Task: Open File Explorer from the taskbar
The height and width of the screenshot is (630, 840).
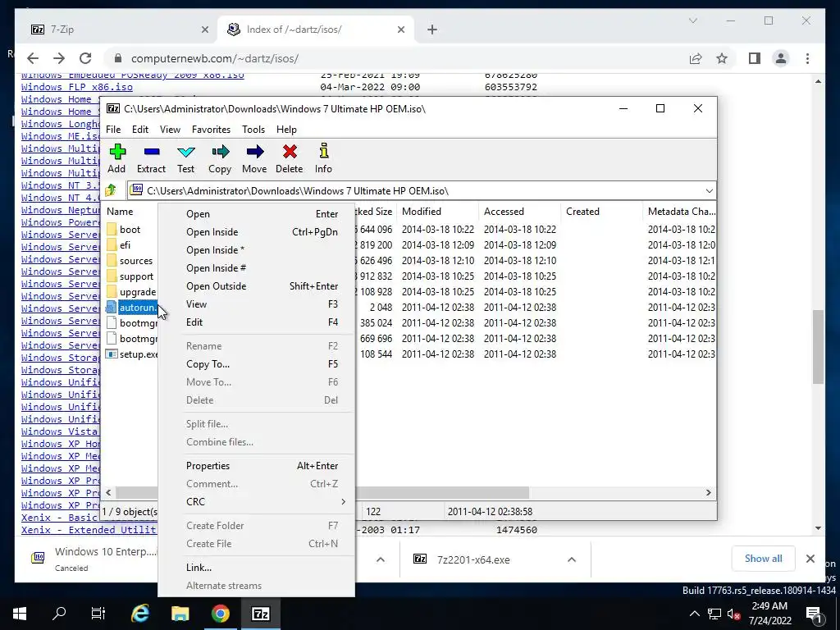Action: 180,614
